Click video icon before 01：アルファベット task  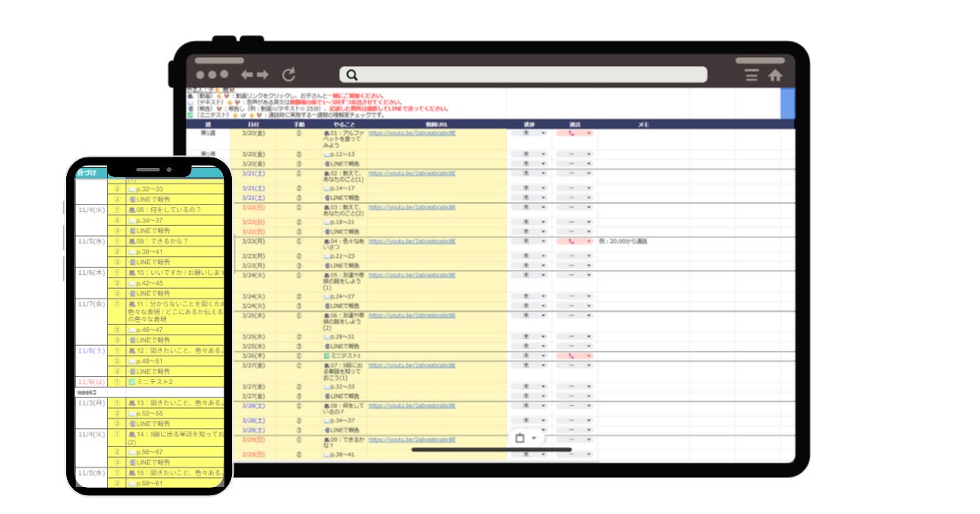(327, 132)
